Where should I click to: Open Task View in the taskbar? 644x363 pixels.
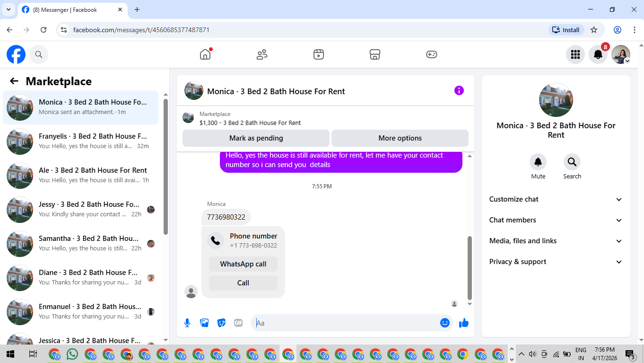pyautogui.click(x=33, y=354)
